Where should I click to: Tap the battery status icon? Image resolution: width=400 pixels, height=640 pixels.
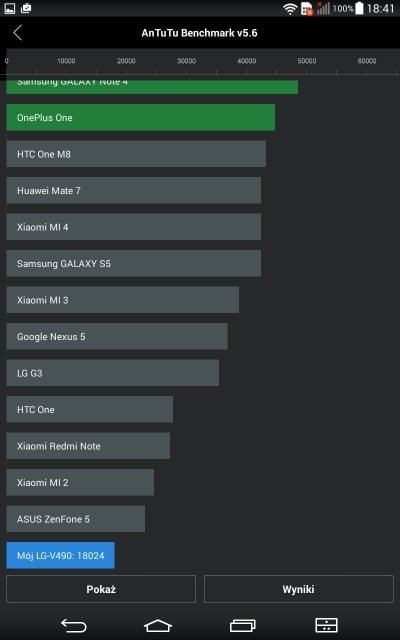pyautogui.click(x=359, y=8)
